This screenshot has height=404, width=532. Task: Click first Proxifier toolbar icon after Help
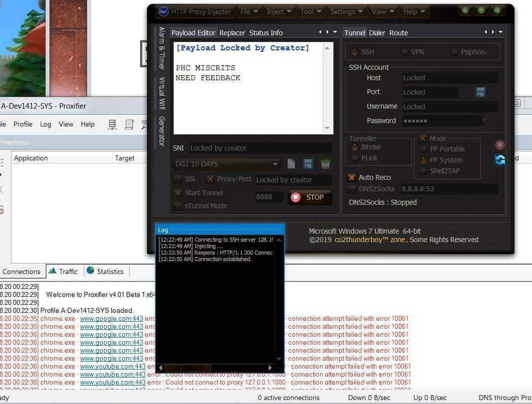pos(112,125)
